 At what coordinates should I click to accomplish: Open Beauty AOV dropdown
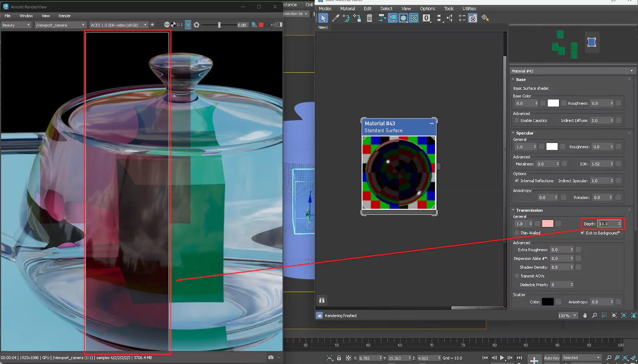pos(16,25)
